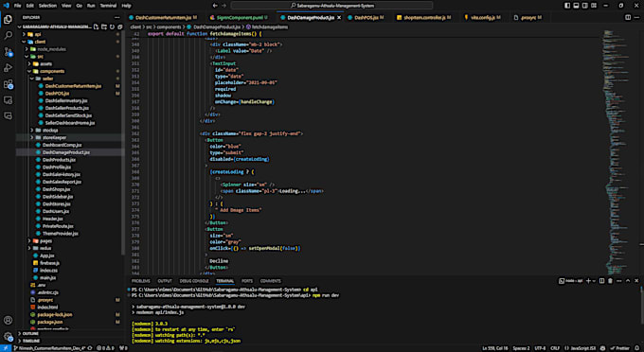644x352 pixels.
Task: Click errors and warnings count in status bar
Action: coord(105,348)
